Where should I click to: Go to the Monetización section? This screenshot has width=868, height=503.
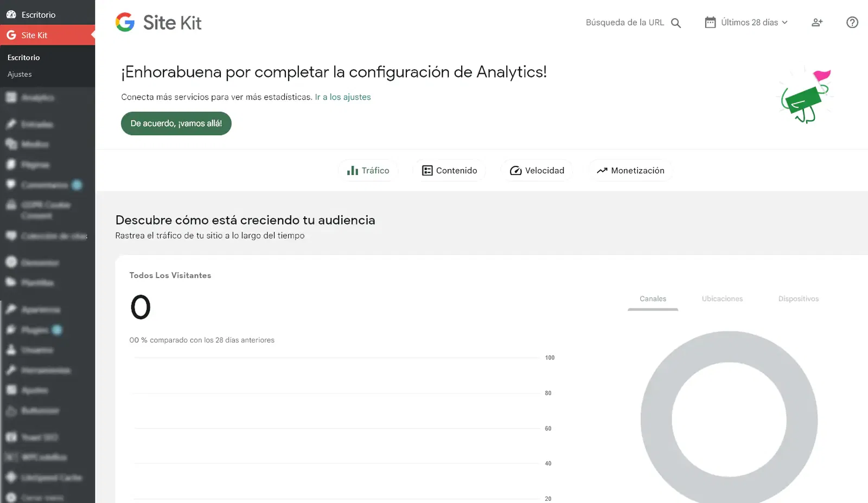coord(630,170)
